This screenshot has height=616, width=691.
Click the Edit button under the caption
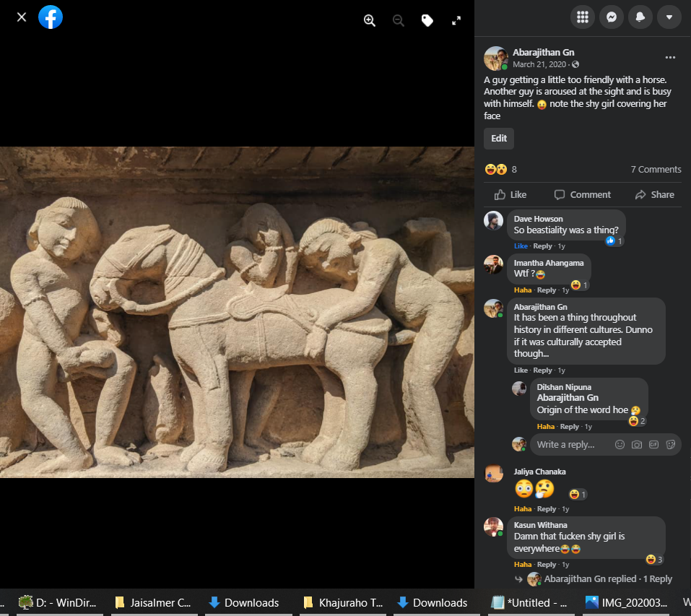(x=499, y=139)
